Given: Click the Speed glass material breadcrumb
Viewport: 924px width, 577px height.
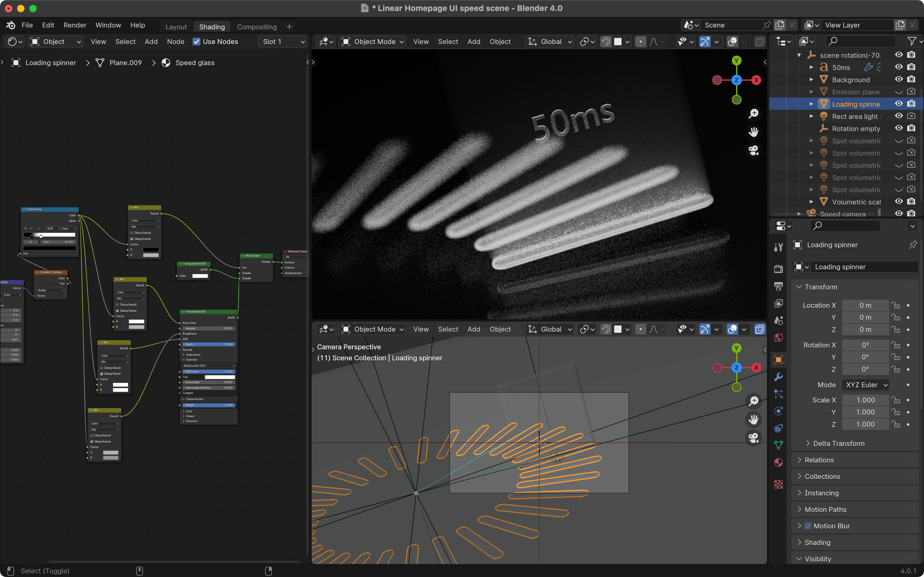Looking at the screenshot, I should [x=195, y=63].
